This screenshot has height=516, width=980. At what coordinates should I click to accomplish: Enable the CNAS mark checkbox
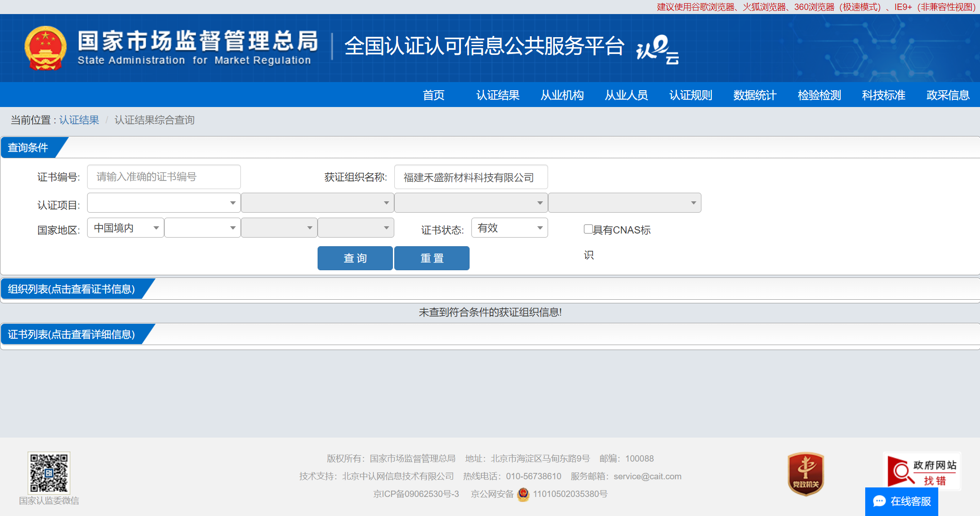pos(588,229)
